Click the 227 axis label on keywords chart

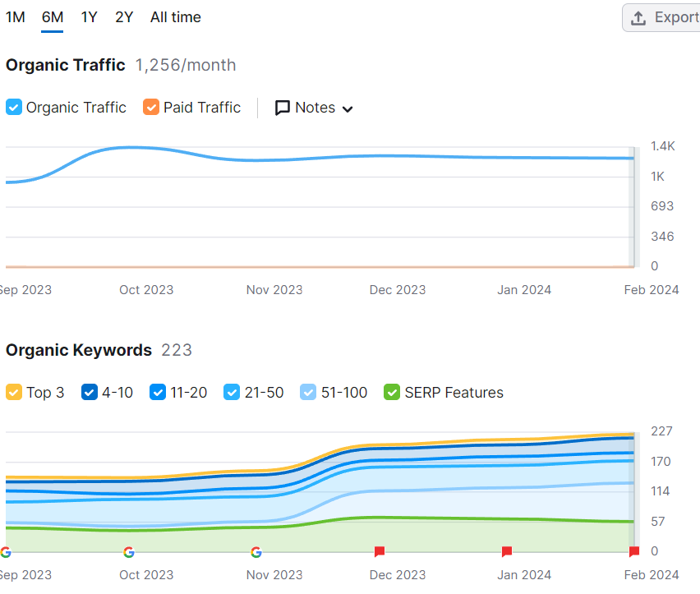click(661, 431)
